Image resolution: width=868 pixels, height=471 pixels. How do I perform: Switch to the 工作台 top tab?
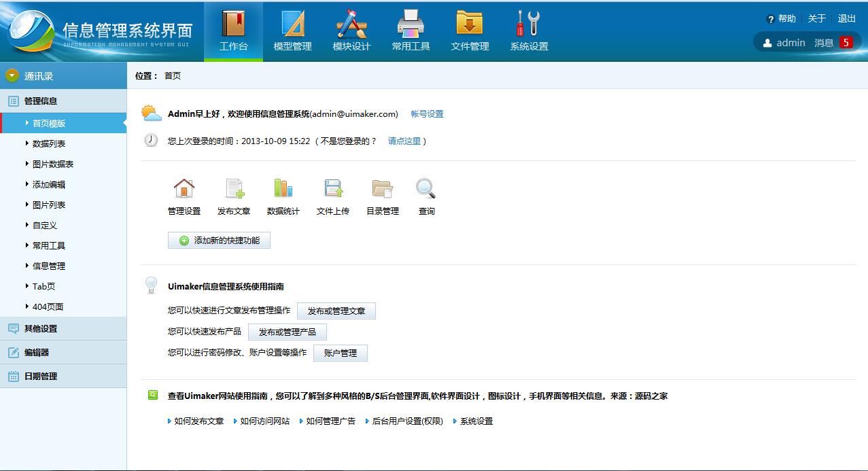click(233, 31)
